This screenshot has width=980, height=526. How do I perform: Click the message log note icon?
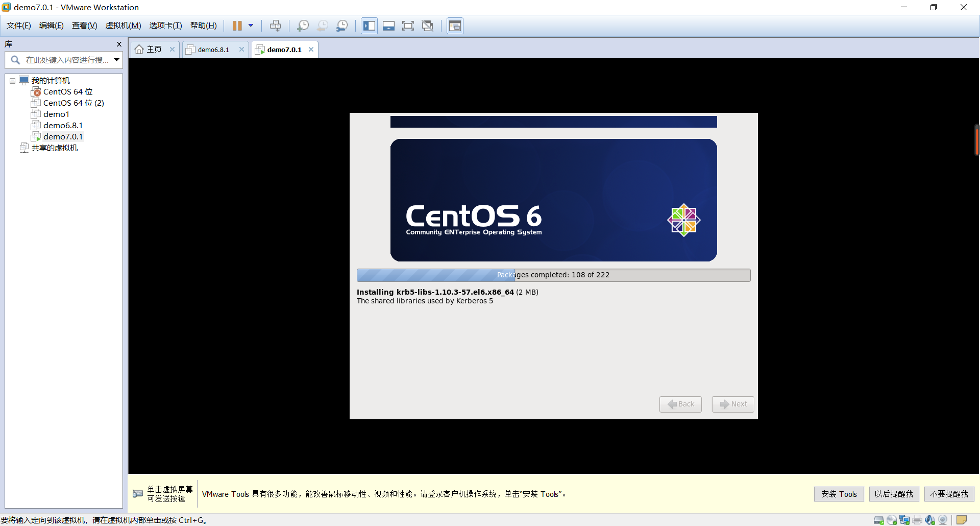(962, 520)
